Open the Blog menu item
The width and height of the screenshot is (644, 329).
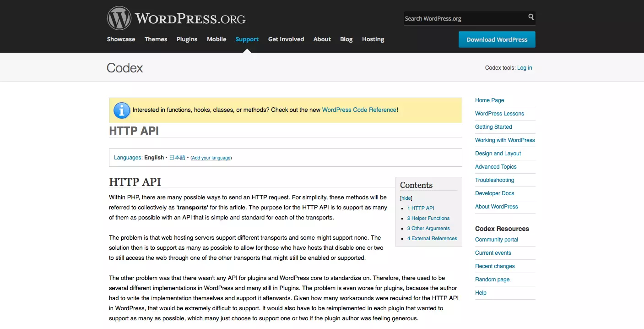[346, 39]
